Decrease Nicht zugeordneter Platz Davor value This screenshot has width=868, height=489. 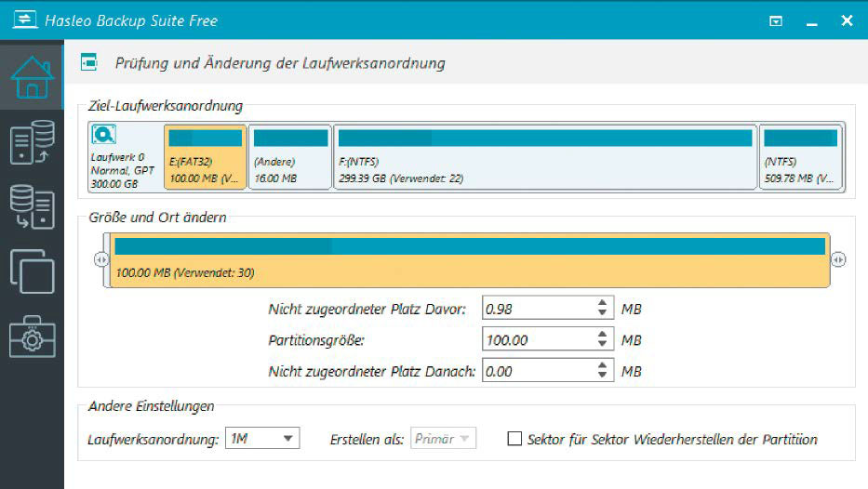602,313
